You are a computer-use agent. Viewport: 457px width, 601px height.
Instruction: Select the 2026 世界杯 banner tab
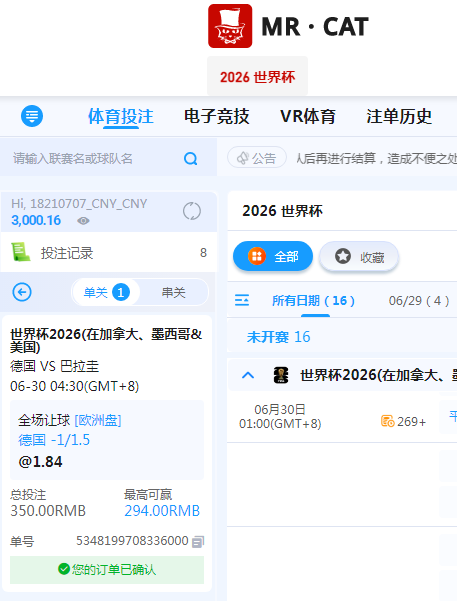257,76
